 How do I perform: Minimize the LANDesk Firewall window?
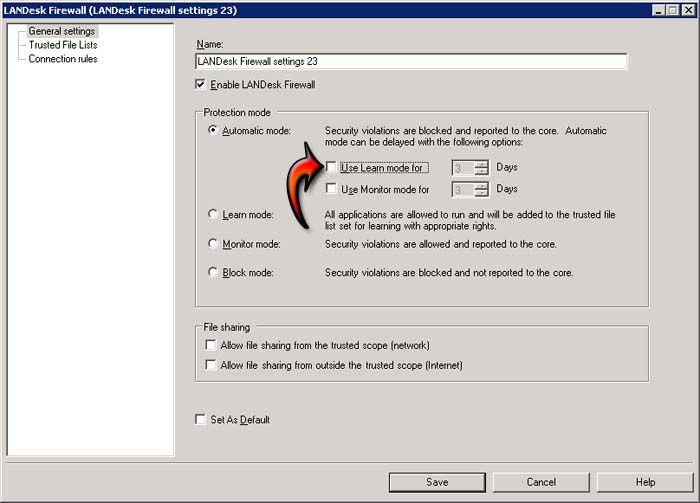point(658,10)
